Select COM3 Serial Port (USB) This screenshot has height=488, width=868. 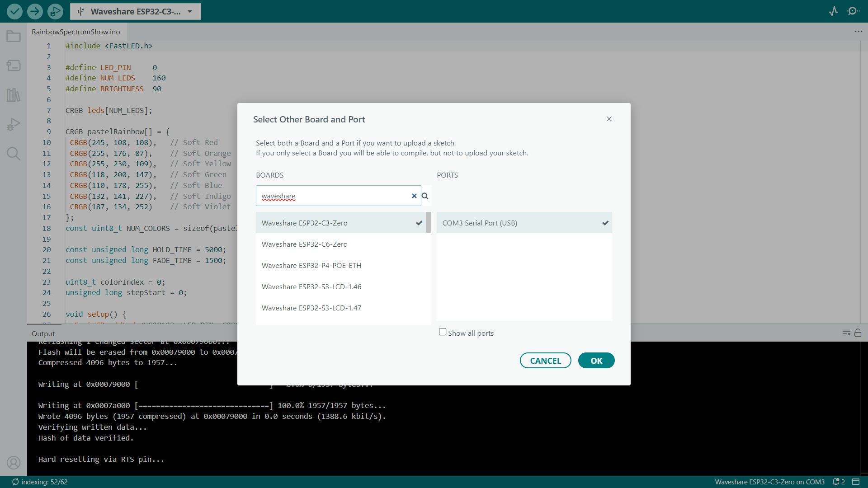point(524,223)
